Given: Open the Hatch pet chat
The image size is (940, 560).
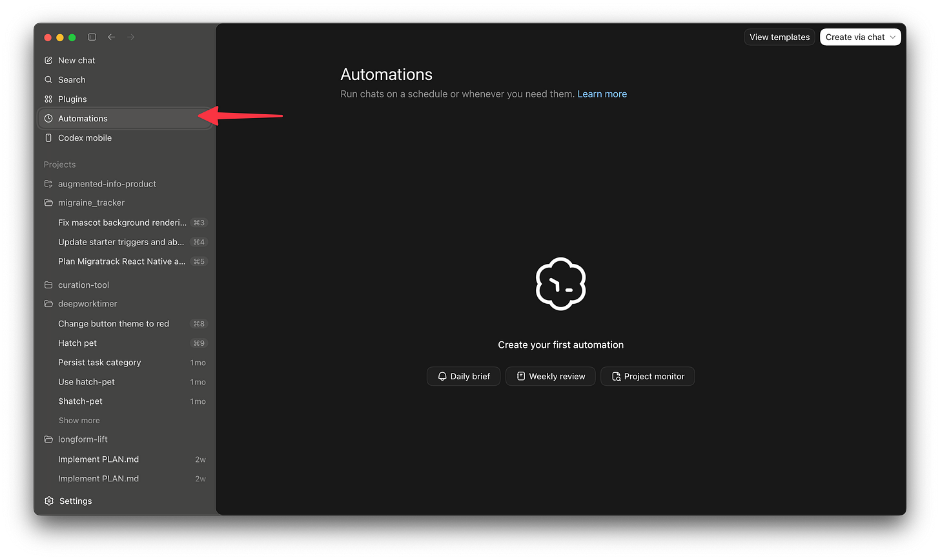Looking at the screenshot, I should click(x=125, y=343).
